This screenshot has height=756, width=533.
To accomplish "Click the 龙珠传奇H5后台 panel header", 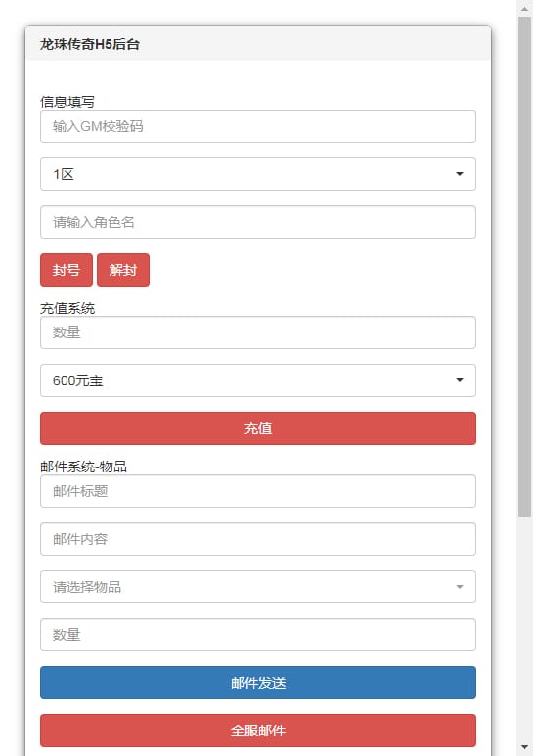I will (258, 44).
